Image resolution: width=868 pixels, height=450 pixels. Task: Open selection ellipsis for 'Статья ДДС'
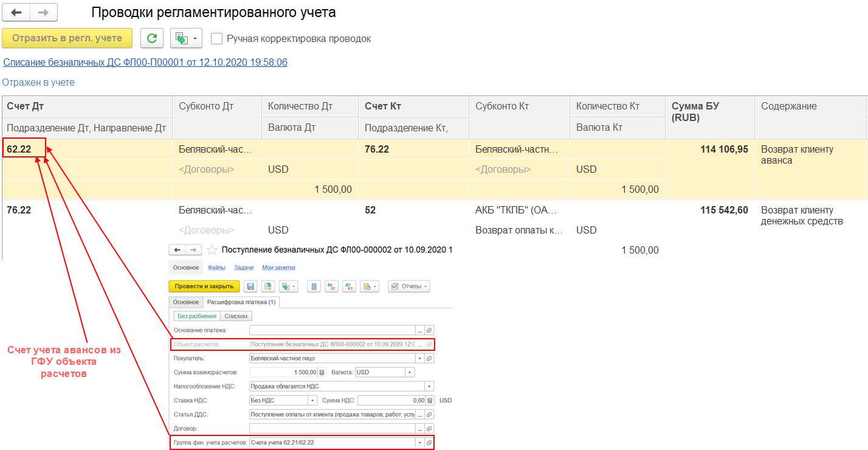(419, 414)
